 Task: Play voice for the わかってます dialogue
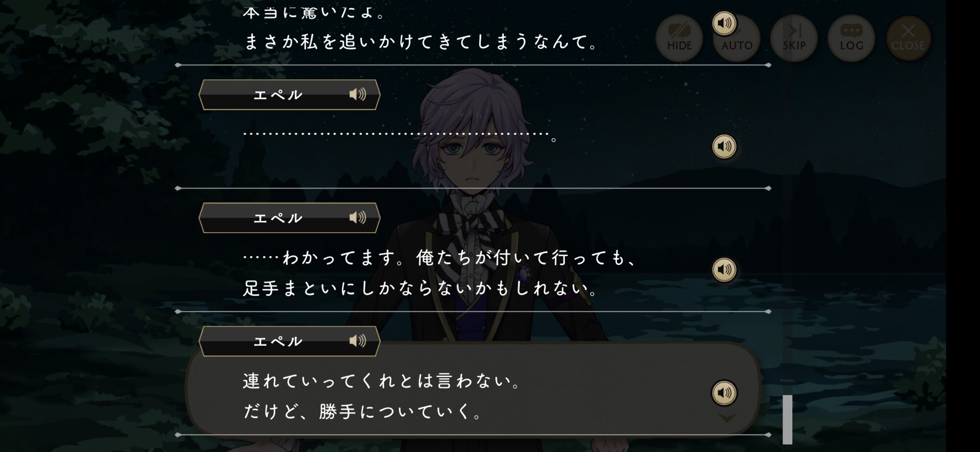coord(724,269)
